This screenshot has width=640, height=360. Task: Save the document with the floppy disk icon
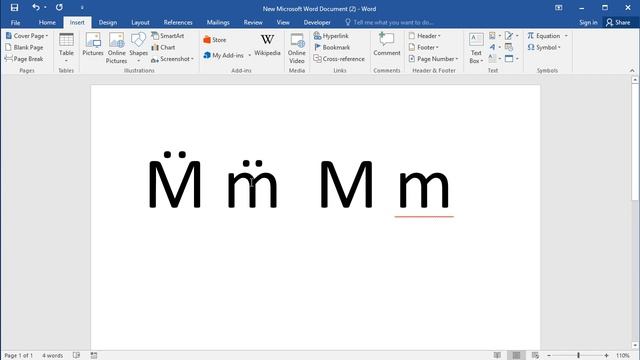(x=14, y=7)
